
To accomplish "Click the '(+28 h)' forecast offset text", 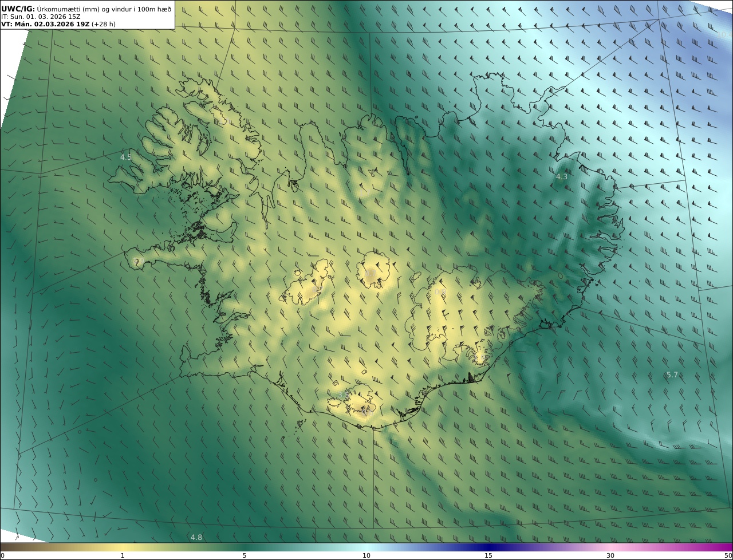I will coord(104,24).
